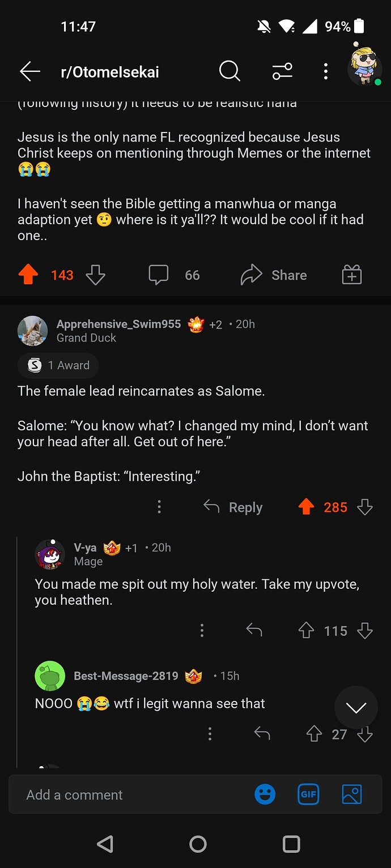Reply arrow on V-ya's comment
The image size is (391, 868).
click(x=254, y=631)
